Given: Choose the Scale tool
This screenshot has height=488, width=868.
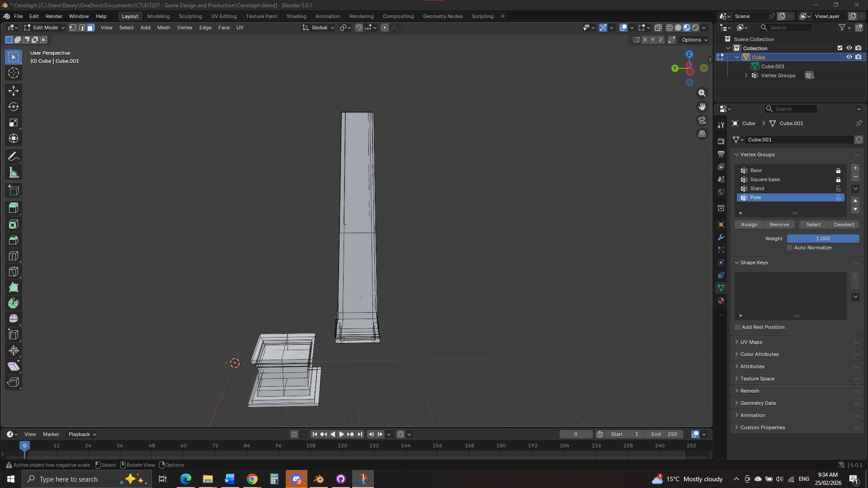Looking at the screenshot, I should 14,123.
